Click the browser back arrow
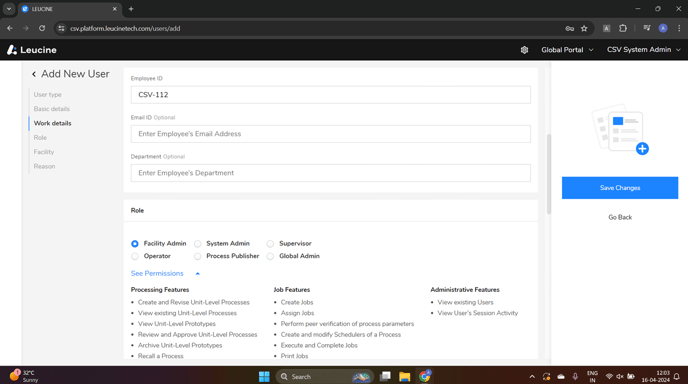Viewport: 688px width, 384px height. coord(10,28)
